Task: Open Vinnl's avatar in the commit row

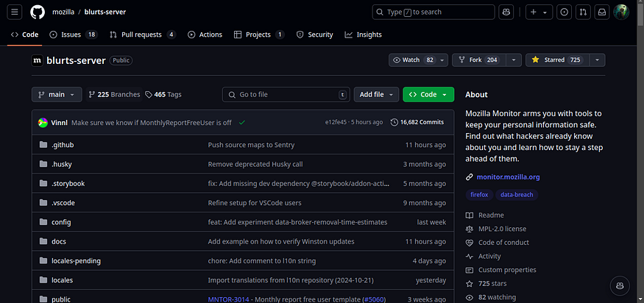Action: (43, 122)
